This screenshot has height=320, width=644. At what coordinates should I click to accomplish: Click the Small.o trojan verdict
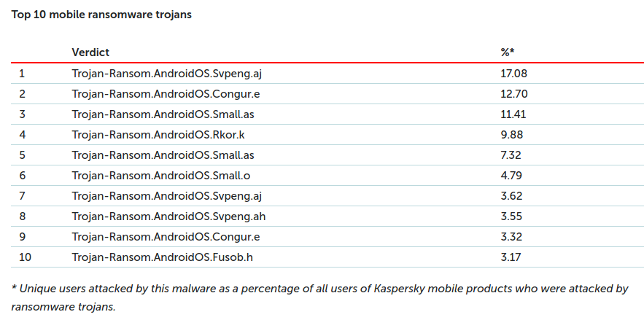pyautogui.click(x=161, y=176)
